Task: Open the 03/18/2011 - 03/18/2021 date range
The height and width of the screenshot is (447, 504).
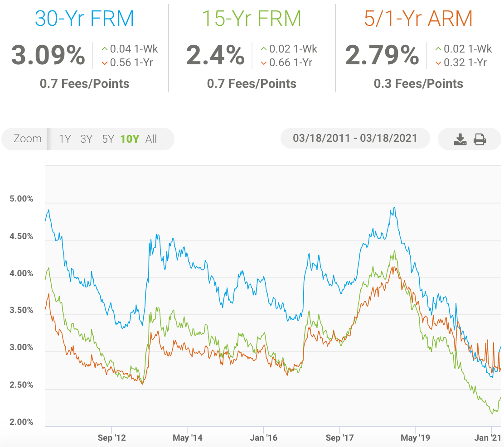Action: coord(355,138)
